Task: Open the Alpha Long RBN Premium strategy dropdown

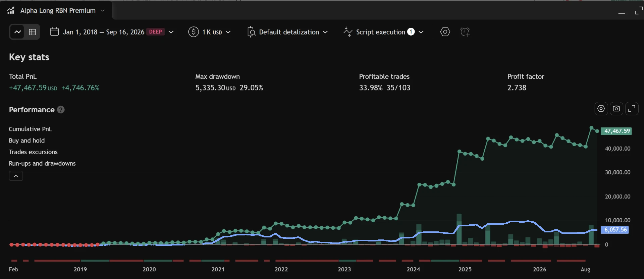Action: tap(103, 10)
